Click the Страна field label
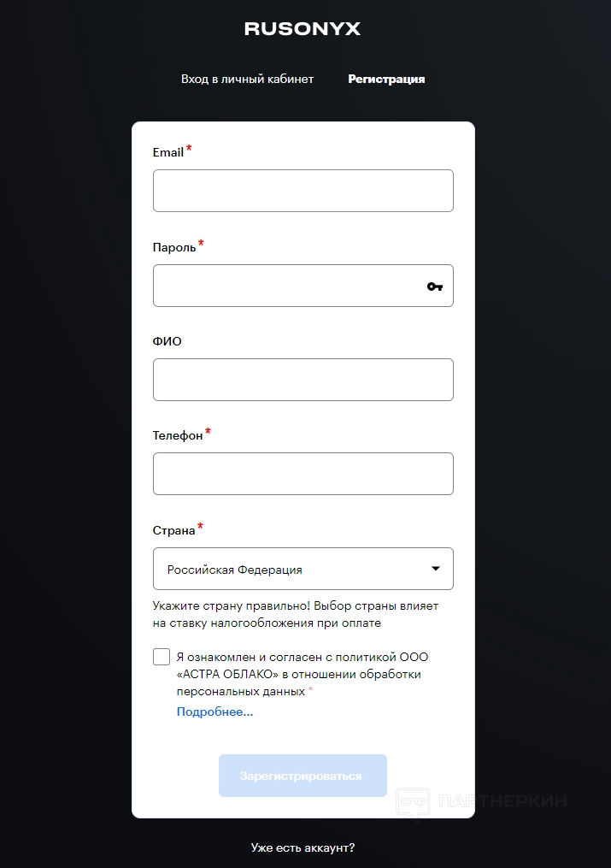The height and width of the screenshot is (868, 611). [x=174, y=530]
